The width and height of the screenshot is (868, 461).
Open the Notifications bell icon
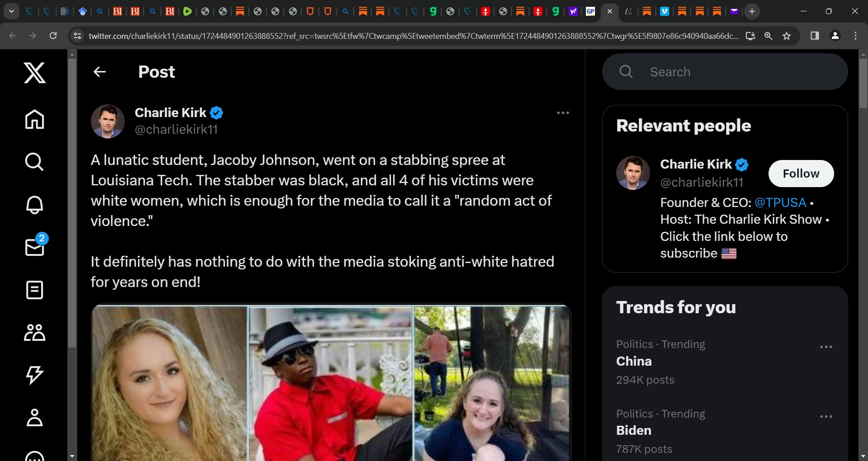click(35, 205)
